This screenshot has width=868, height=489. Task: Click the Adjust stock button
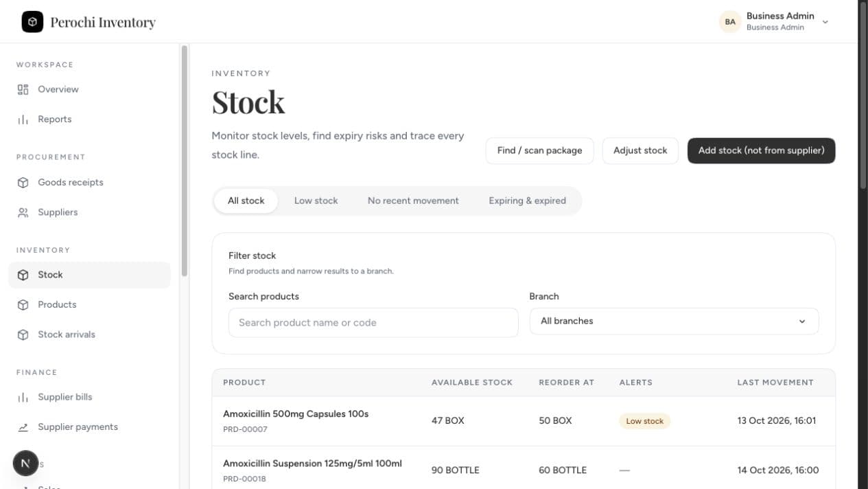[x=640, y=150]
